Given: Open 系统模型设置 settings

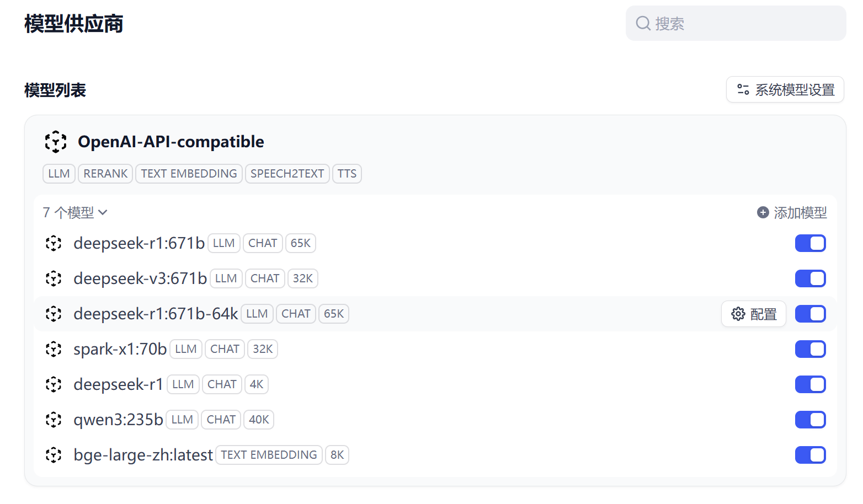Looking at the screenshot, I should pyautogui.click(x=785, y=90).
